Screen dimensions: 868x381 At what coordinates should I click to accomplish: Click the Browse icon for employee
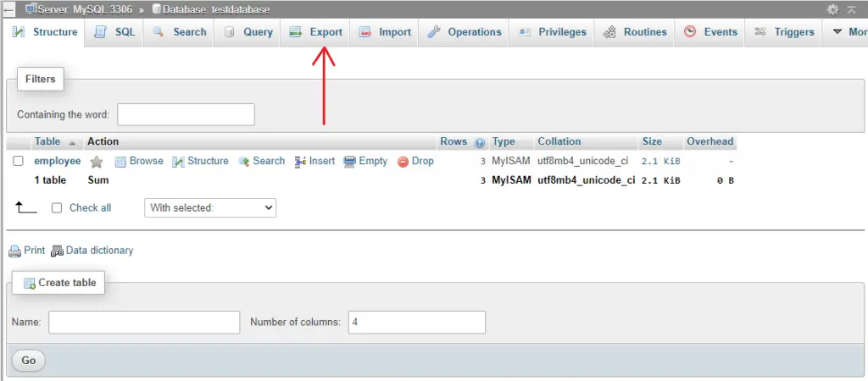120,162
